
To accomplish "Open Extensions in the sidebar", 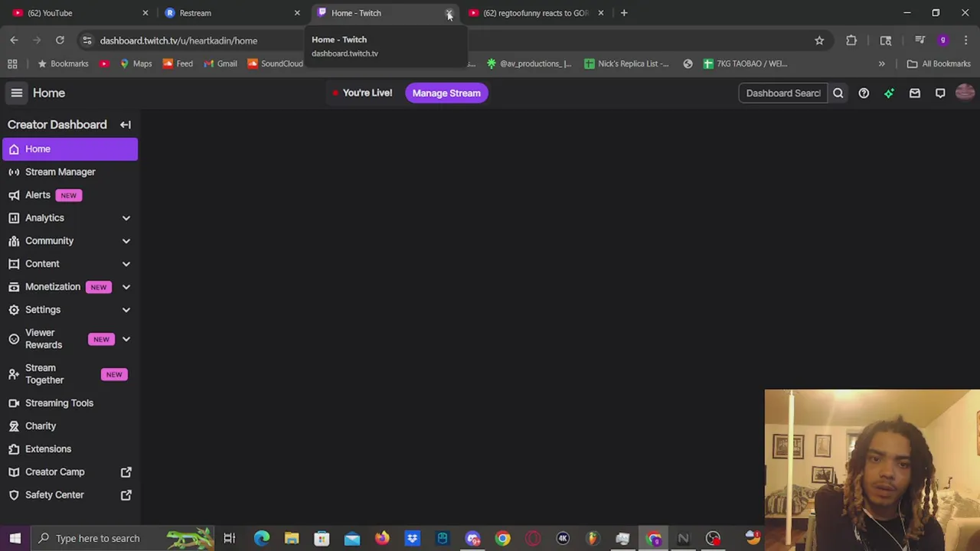I will coord(70,449).
